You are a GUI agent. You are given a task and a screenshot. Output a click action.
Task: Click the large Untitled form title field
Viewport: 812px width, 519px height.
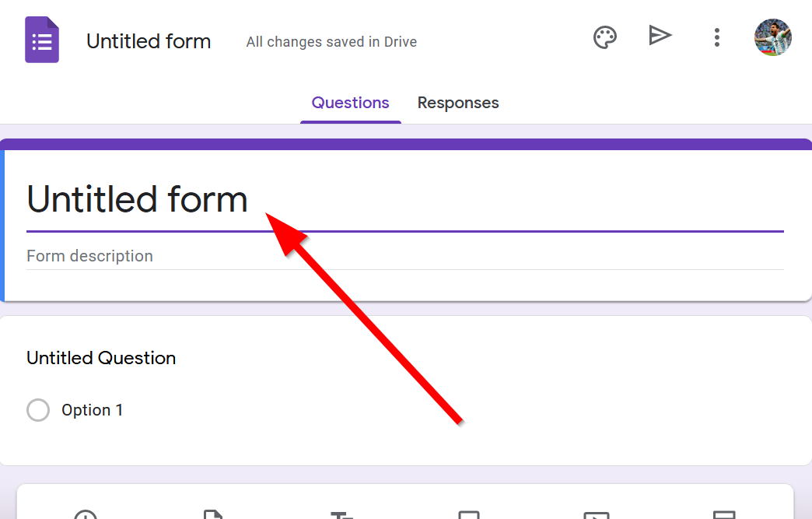tap(138, 199)
